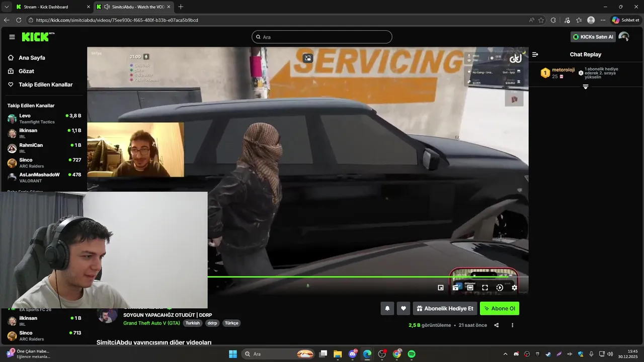Open Grand Theft Auto V category link
The height and width of the screenshot is (362, 644).
tap(151, 323)
